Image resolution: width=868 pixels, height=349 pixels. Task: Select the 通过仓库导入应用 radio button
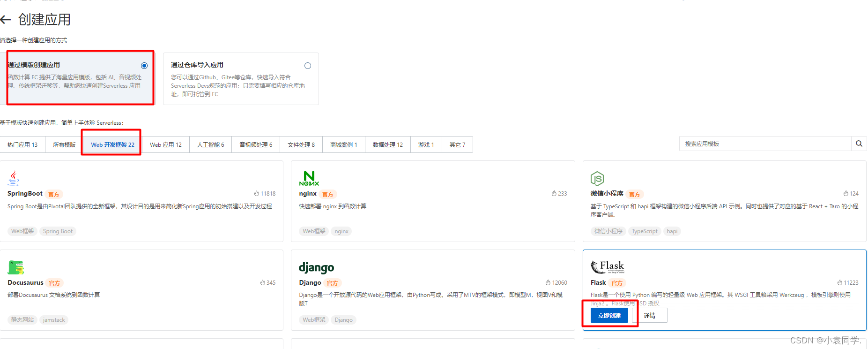click(x=308, y=66)
